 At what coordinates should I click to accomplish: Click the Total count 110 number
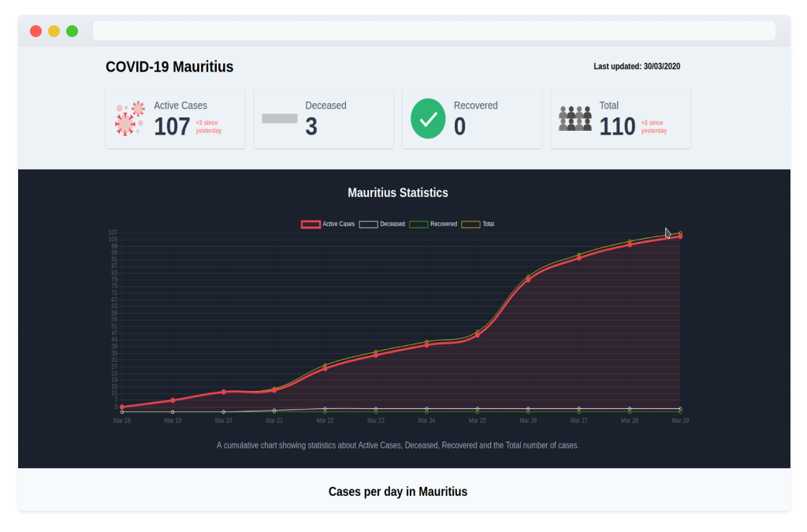tap(617, 127)
